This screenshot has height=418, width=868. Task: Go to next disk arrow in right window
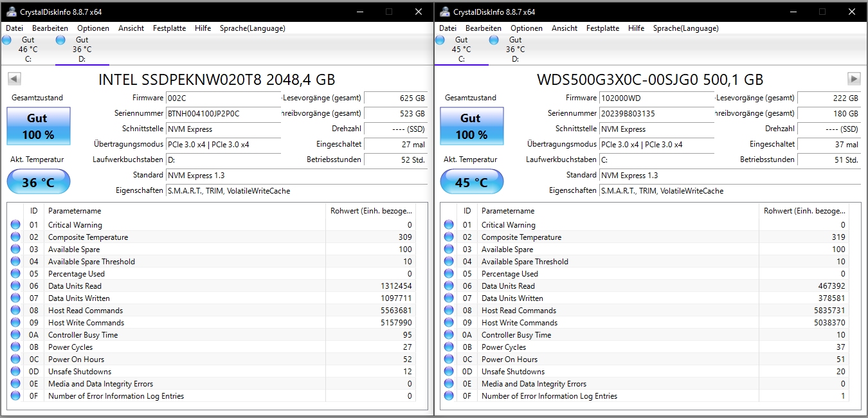coord(854,78)
